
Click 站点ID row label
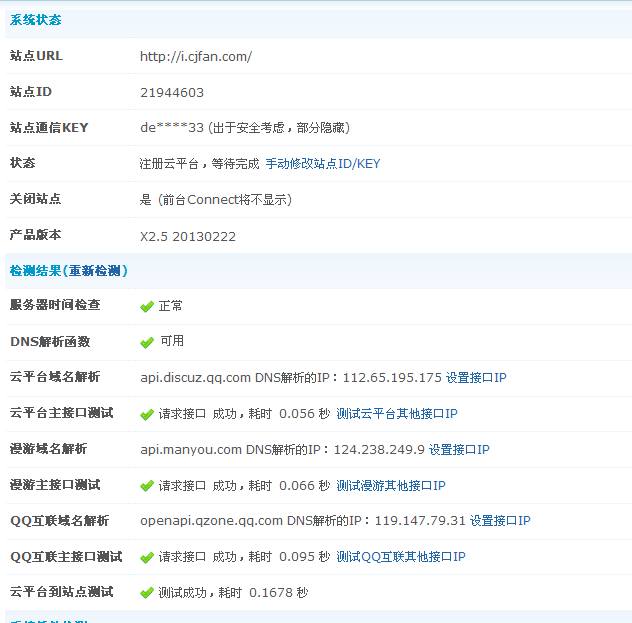coord(31,92)
